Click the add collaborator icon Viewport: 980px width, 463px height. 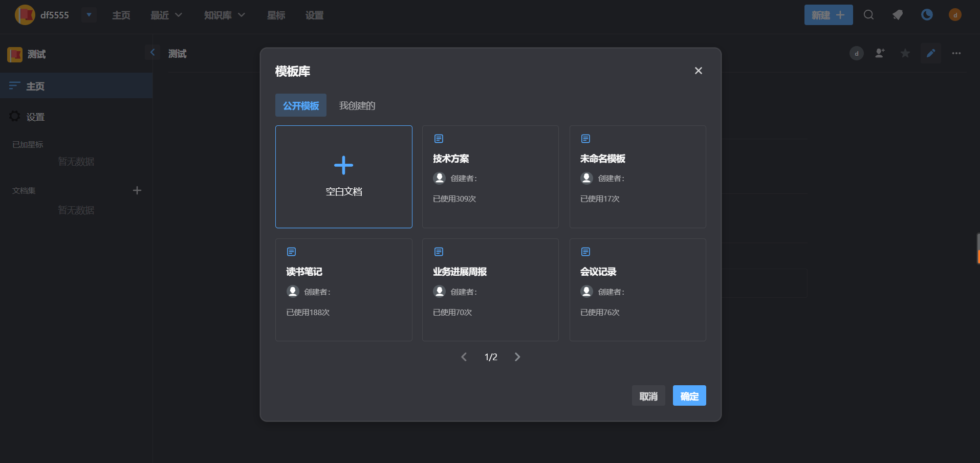point(880,53)
